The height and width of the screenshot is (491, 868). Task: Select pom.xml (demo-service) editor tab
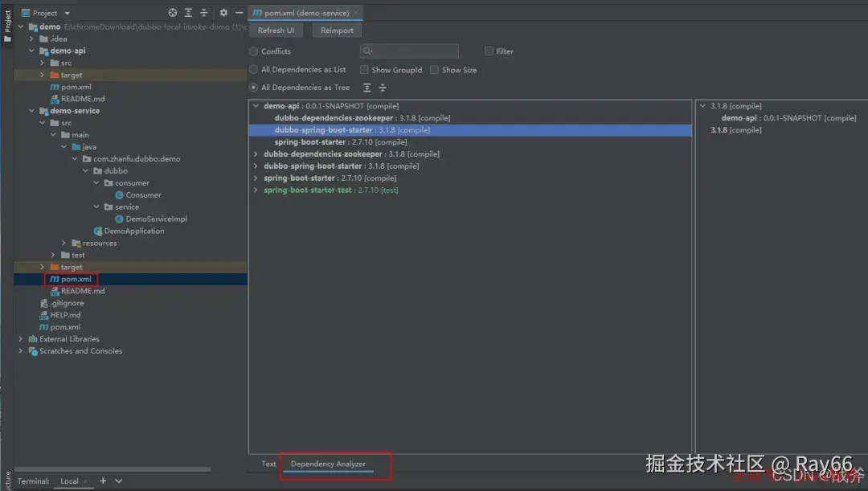[x=305, y=12]
